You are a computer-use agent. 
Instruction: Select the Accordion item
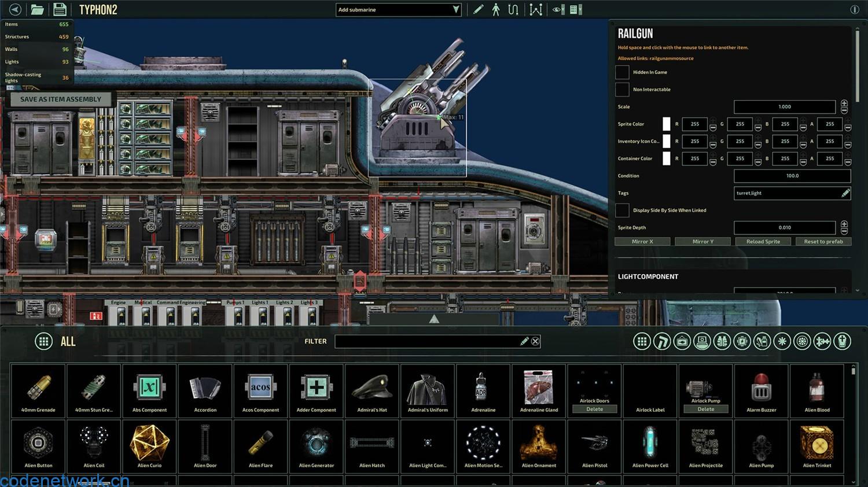tap(205, 391)
